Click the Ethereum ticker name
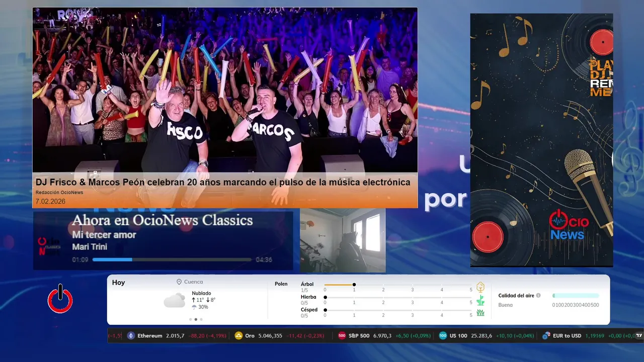Screen dimensions: 644x362 (x=150, y=336)
